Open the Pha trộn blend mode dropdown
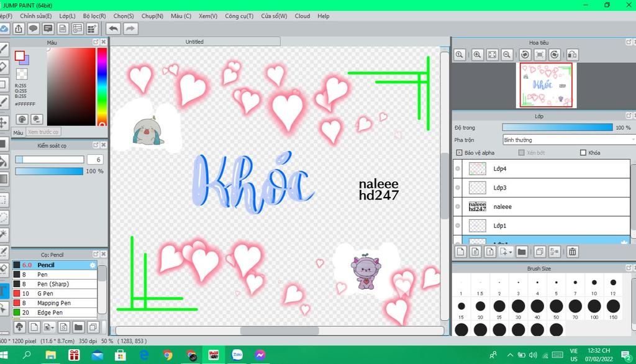The image size is (636, 364). pos(569,140)
